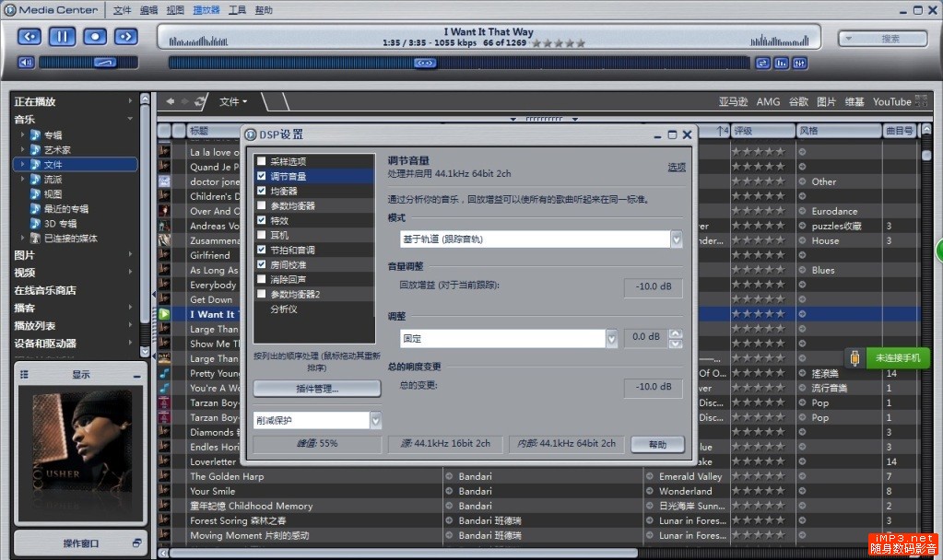Go back to the previous track
The width and height of the screenshot is (943, 560).
coord(29,36)
